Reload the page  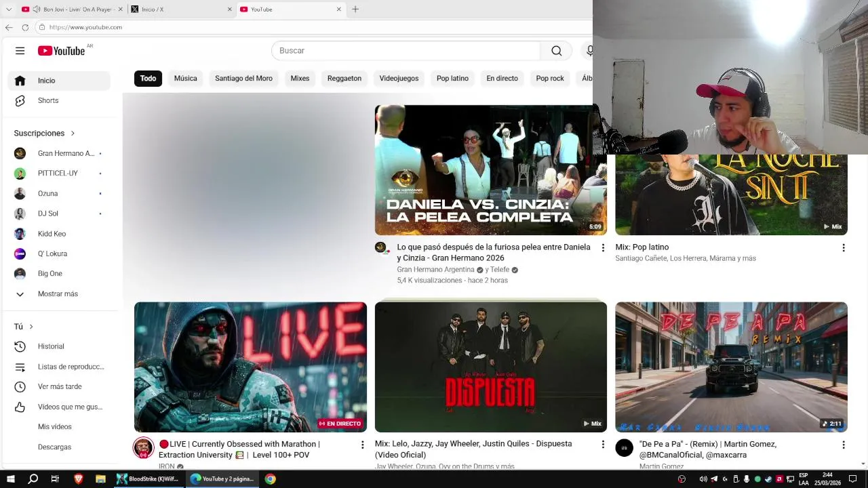point(25,27)
